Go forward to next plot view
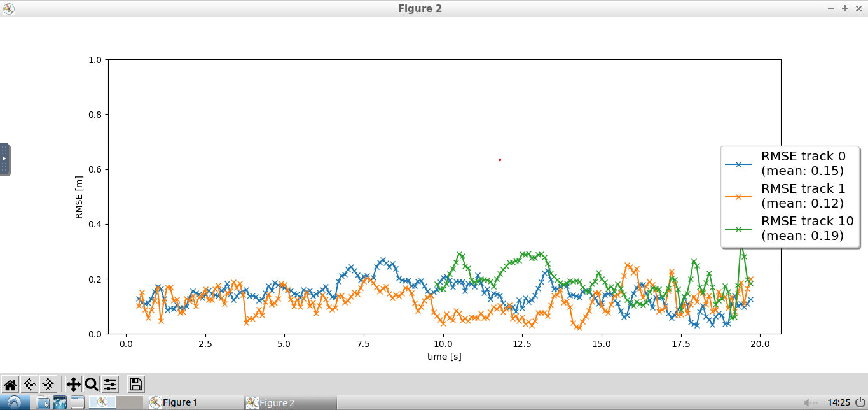This screenshot has width=868, height=410. [49, 384]
